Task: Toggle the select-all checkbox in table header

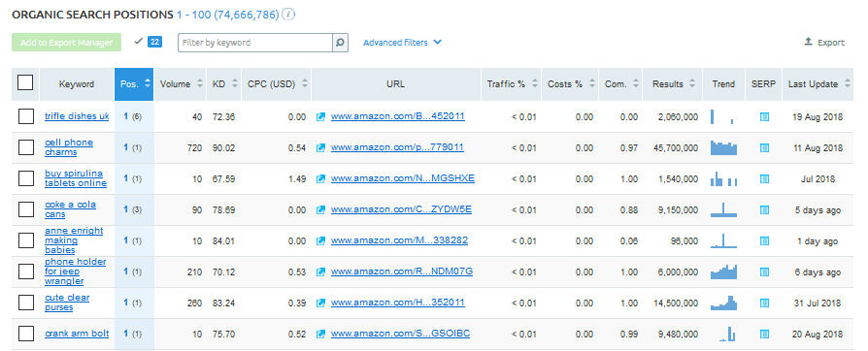Action: (x=25, y=83)
